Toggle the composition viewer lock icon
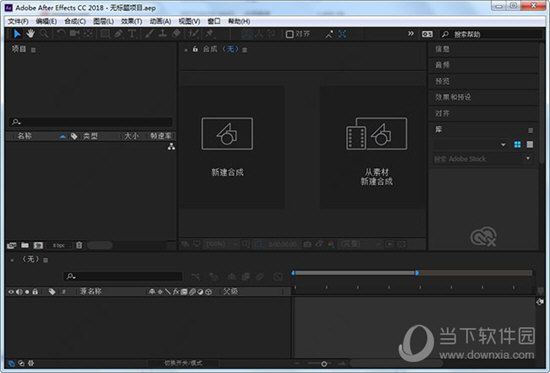This screenshot has width=550, height=373. click(x=195, y=49)
